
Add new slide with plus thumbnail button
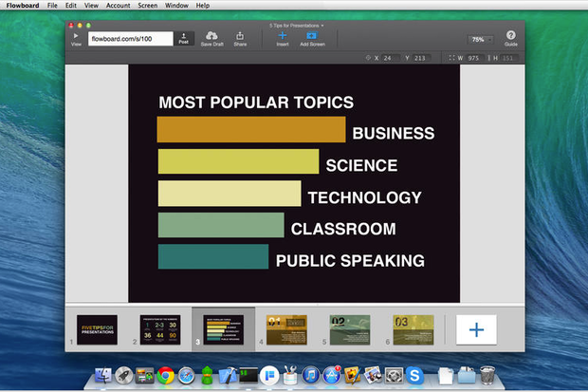click(x=476, y=329)
